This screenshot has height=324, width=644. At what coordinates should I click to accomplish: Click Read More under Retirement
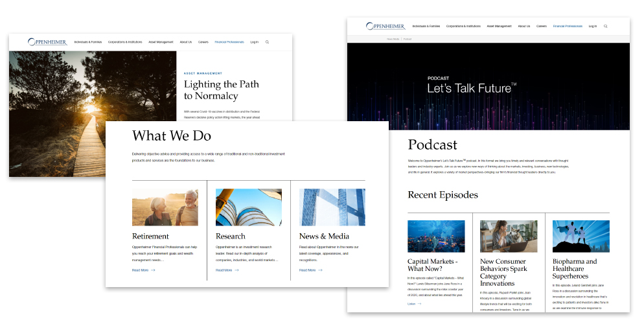click(x=143, y=270)
